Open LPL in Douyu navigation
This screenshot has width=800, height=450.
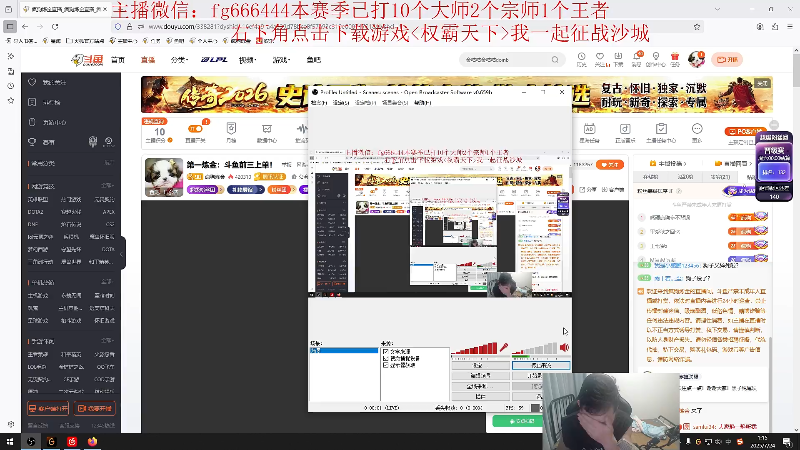pos(214,60)
